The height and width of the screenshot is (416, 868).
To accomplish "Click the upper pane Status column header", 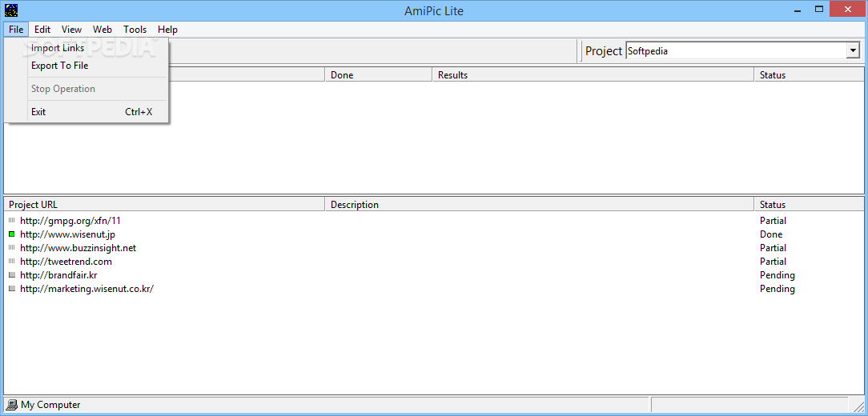I will (x=809, y=74).
